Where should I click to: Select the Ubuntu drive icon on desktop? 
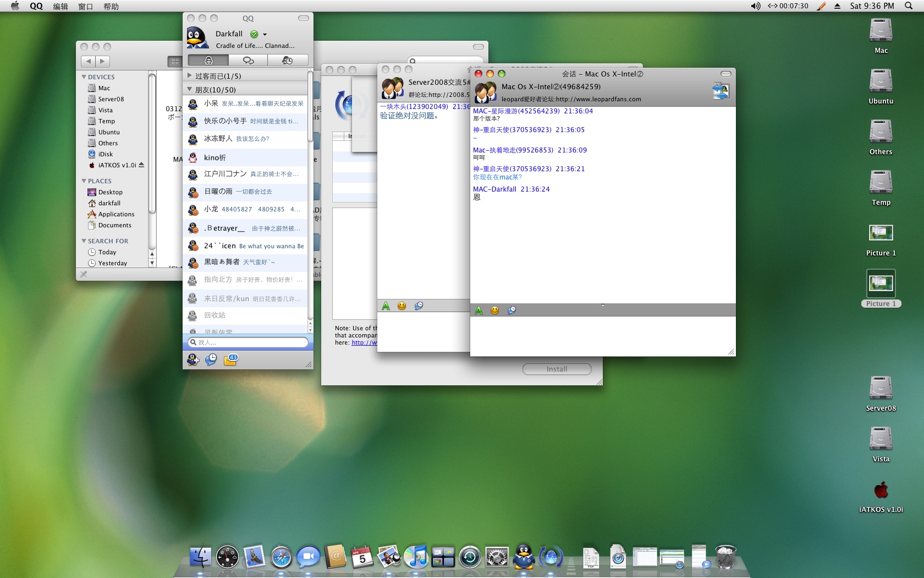pos(881,80)
